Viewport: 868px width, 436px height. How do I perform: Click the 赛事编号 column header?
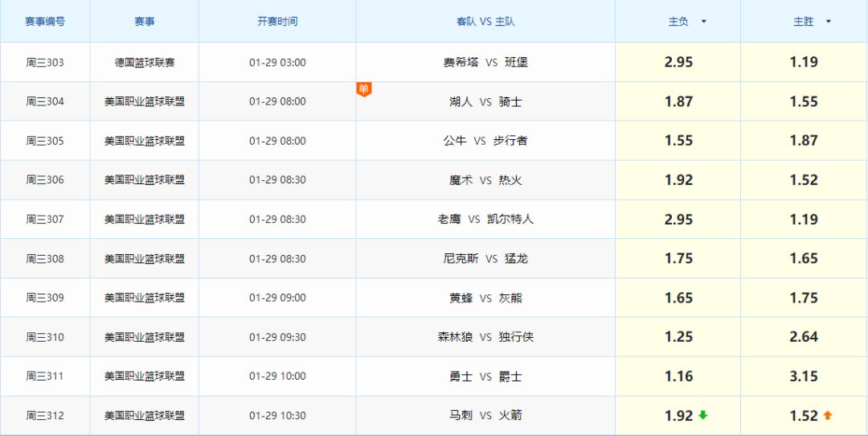click(x=45, y=22)
